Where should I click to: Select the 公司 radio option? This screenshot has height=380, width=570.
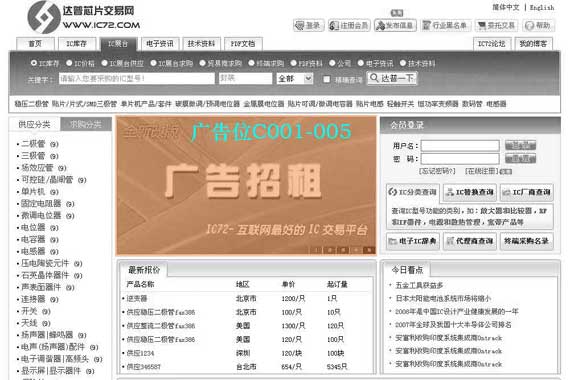(x=332, y=63)
